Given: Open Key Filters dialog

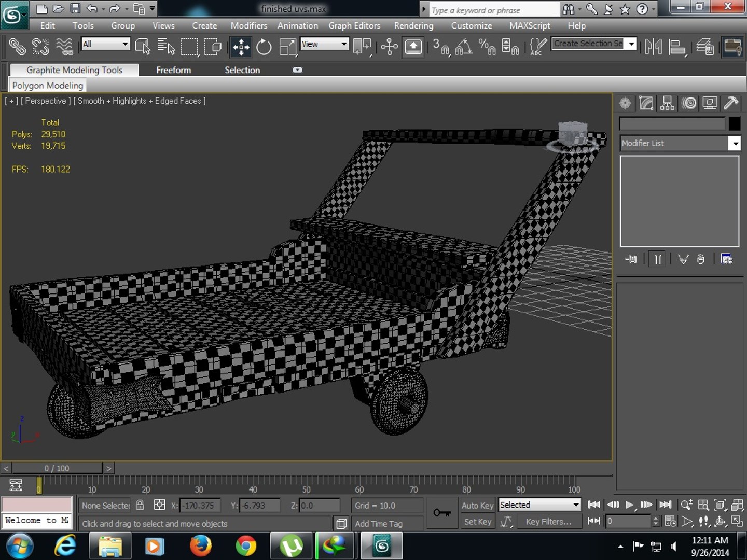Looking at the screenshot, I should click(548, 522).
